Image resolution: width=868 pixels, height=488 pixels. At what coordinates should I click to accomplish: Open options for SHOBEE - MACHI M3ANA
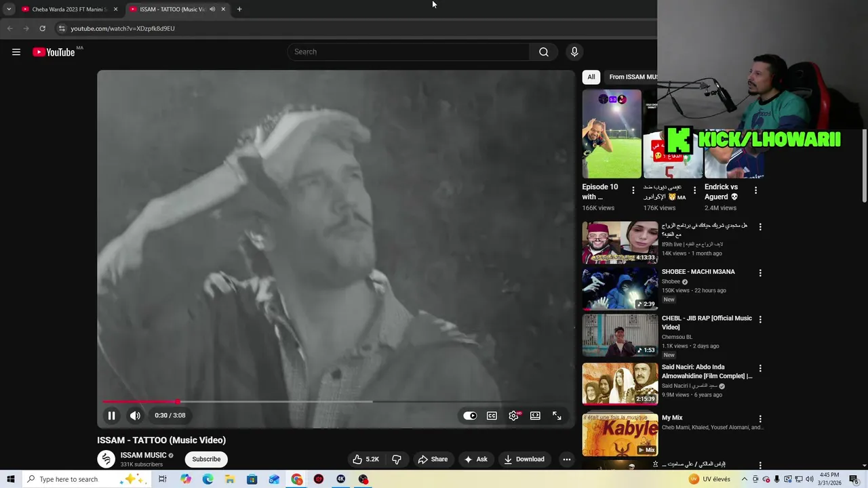point(760,273)
